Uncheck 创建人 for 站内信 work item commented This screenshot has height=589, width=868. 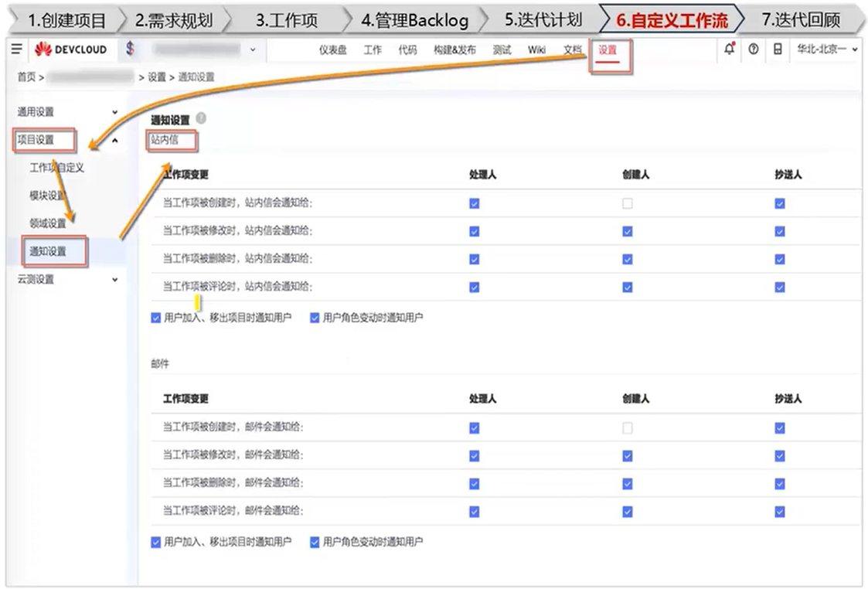[x=627, y=287]
